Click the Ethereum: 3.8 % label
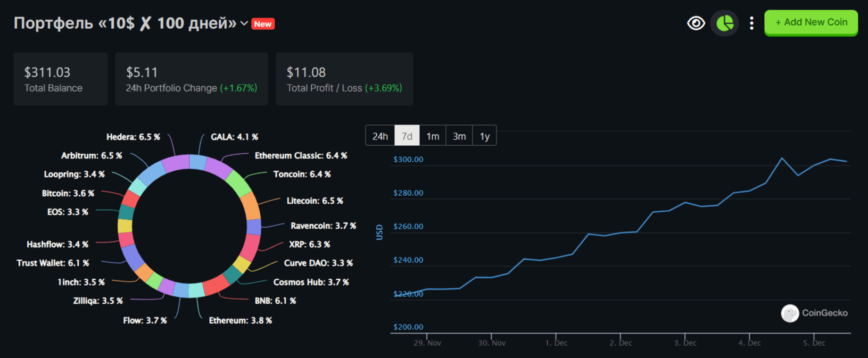 point(240,320)
